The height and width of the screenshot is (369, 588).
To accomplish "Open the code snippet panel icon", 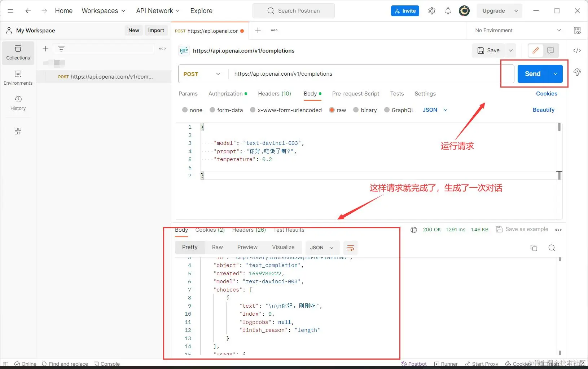I will tap(577, 50).
